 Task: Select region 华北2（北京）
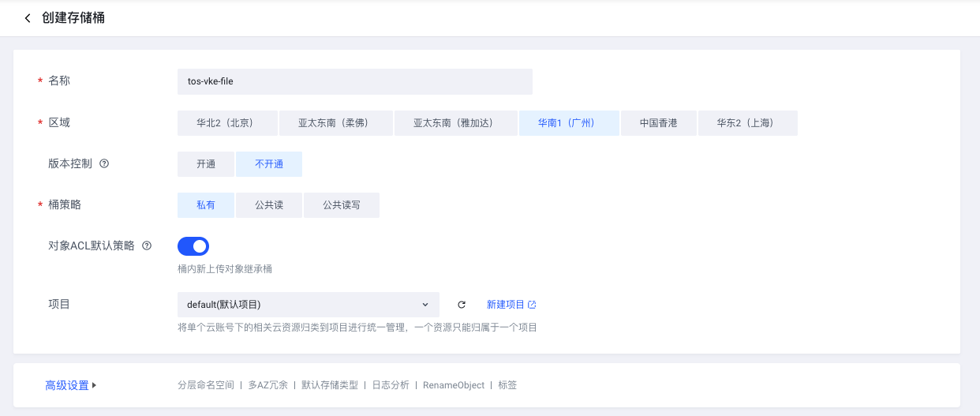pos(227,123)
